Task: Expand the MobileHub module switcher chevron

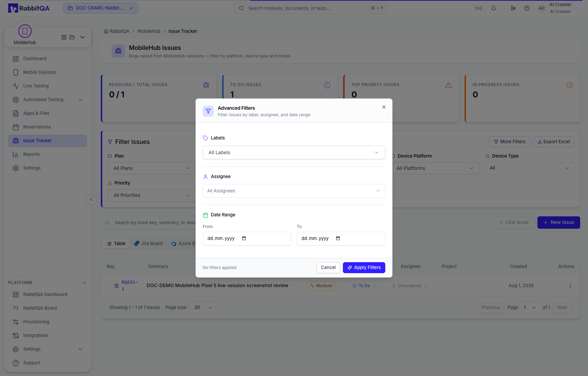Action: (82, 37)
